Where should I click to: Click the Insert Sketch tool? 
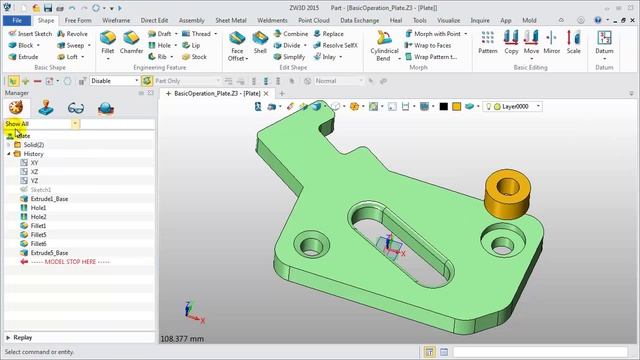[30, 34]
